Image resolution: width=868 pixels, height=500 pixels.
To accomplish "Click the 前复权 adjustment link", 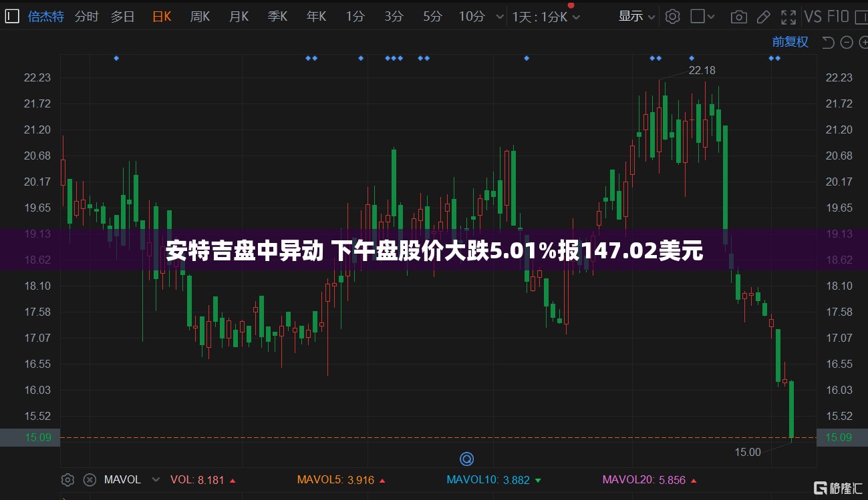I will [790, 41].
